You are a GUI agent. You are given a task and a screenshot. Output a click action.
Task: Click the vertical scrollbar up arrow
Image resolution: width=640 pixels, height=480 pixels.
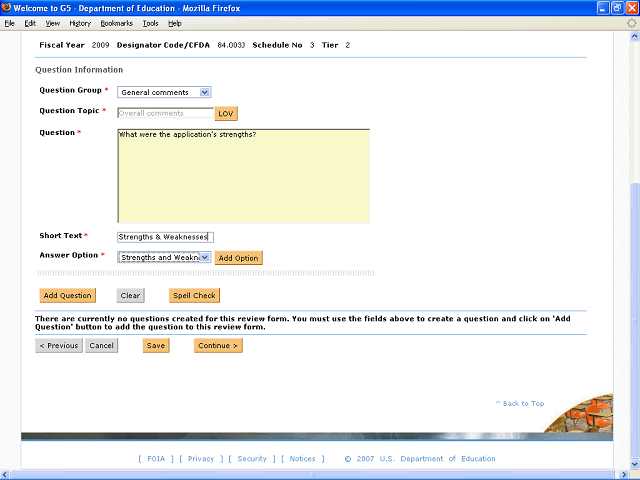(634, 36)
